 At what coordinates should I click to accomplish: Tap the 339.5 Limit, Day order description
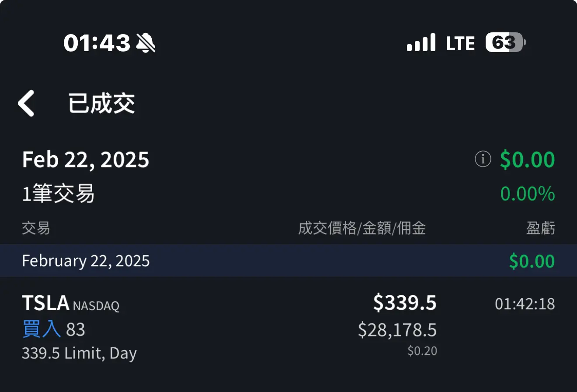(x=79, y=353)
